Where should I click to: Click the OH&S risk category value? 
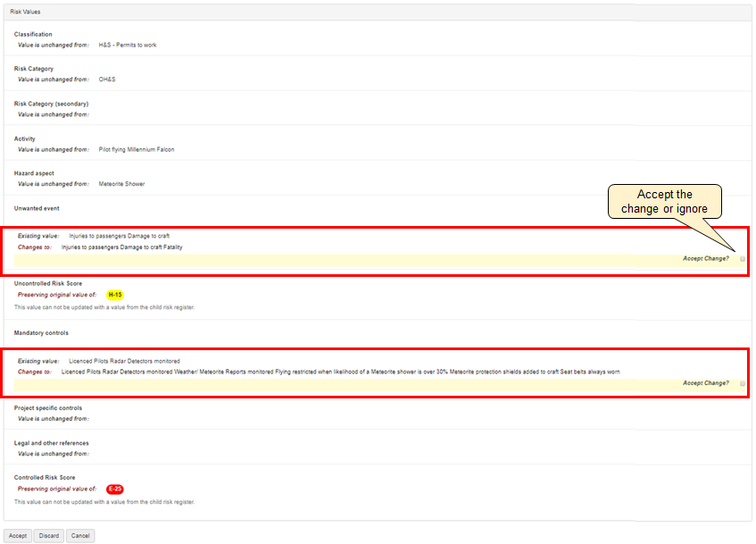107,80
